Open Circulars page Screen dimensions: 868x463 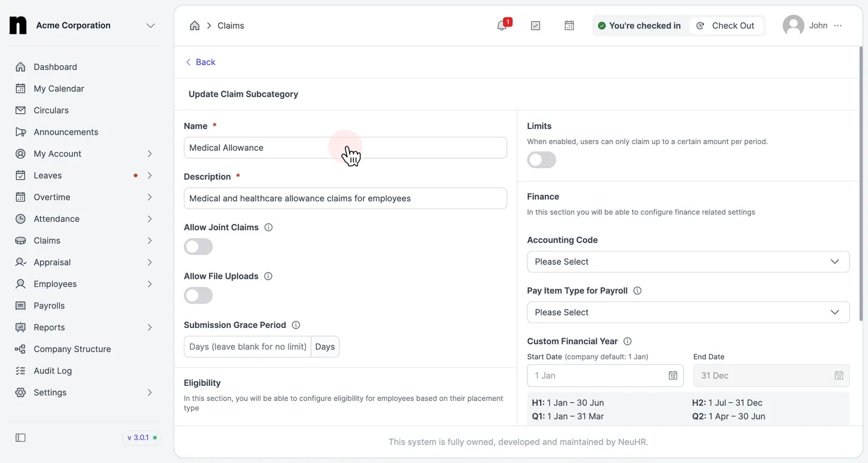tap(51, 110)
